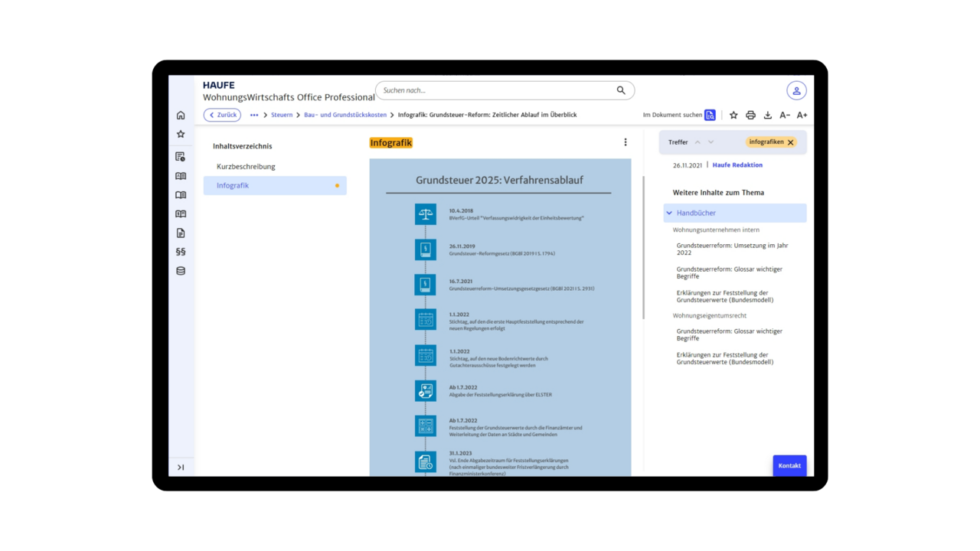980x551 pixels.
Task: Select Kurzbeschreibung in table of contents
Action: pos(246,166)
